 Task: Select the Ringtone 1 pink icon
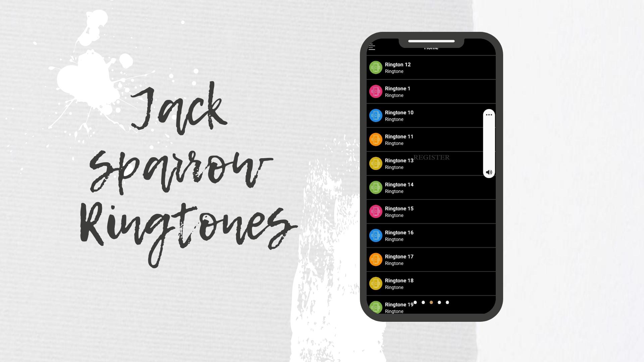(376, 92)
